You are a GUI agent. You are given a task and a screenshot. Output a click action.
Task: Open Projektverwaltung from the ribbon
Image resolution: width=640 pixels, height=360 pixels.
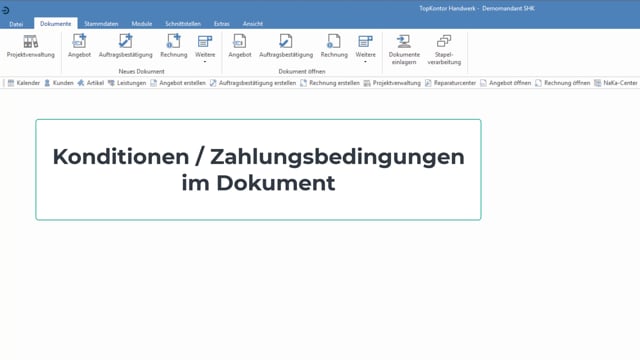pos(31,47)
